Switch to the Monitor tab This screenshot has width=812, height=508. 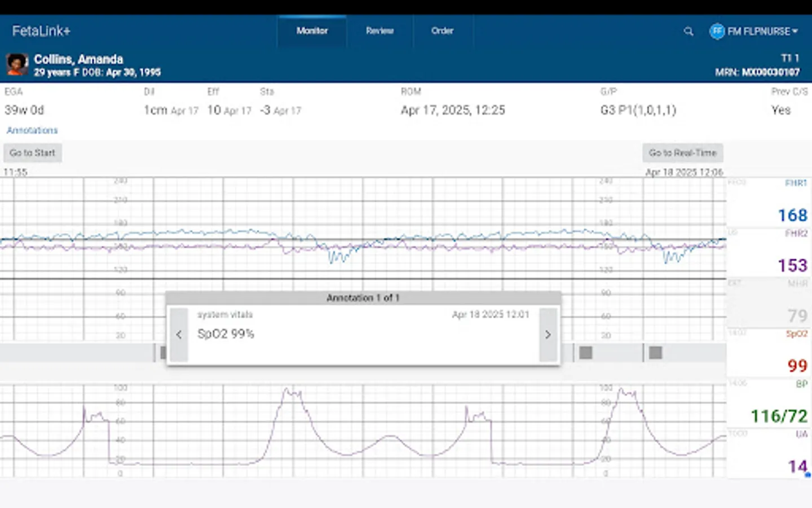[x=312, y=31]
